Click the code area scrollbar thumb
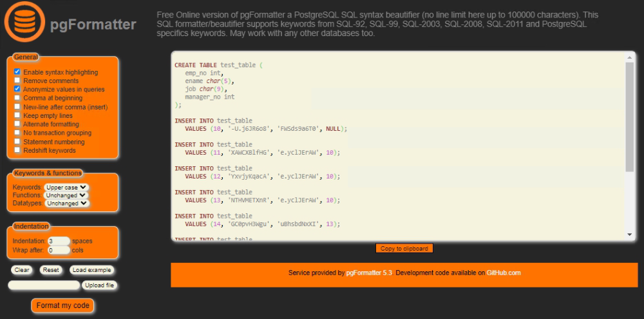The height and width of the screenshot is (319, 644). pyautogui.click(x=630, y=117)
